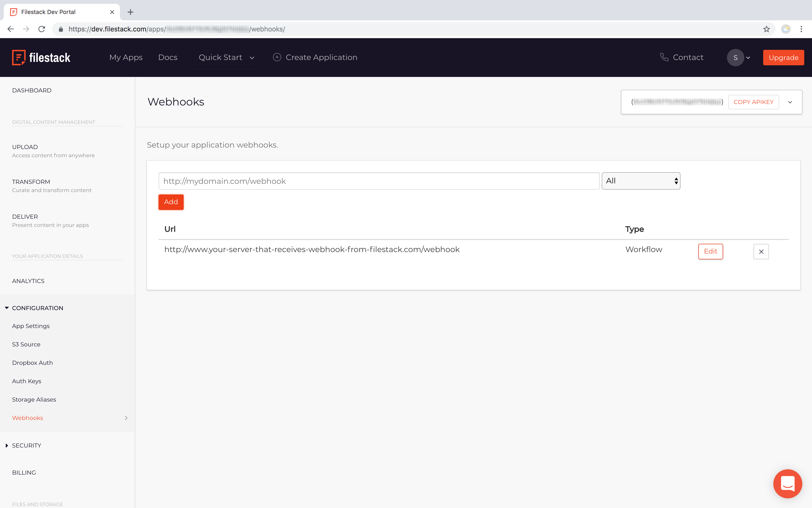This screenshot has height=508, width=812.
Task: Open the browser three-dot menu
Action: pos(801,29)
